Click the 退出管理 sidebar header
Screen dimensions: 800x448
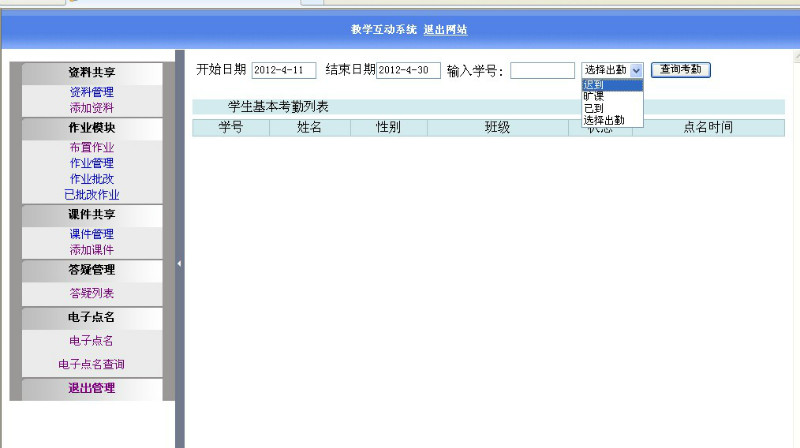pyautogui.click(x=92, y=388)
